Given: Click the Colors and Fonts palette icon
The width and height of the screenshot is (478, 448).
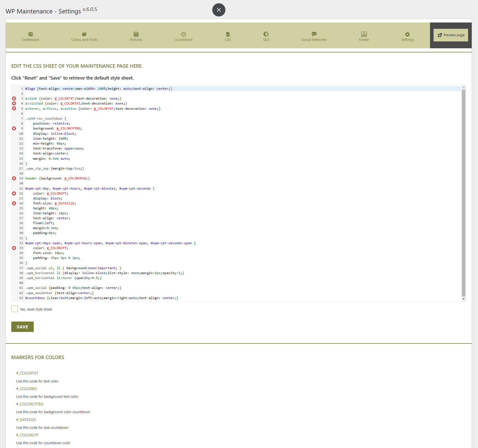Looking at the screenshot, I should click(84, 34).
